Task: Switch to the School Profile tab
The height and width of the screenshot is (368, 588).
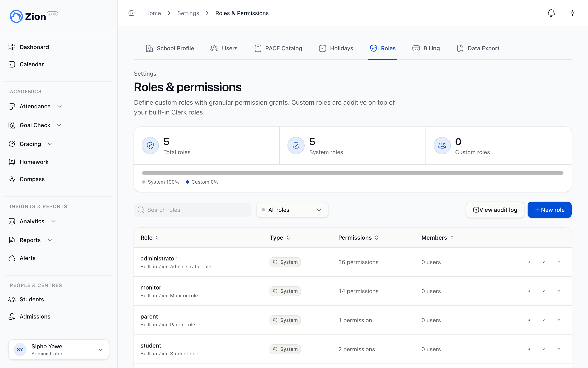Action: pyautogui.click(x=170, y=48)
